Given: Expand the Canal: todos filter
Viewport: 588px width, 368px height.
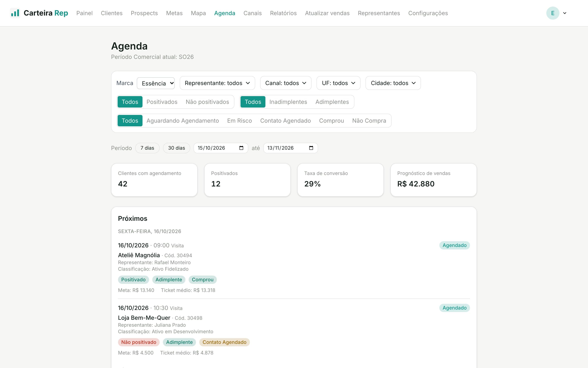Looking at the screenshot, I should [286, 83].
